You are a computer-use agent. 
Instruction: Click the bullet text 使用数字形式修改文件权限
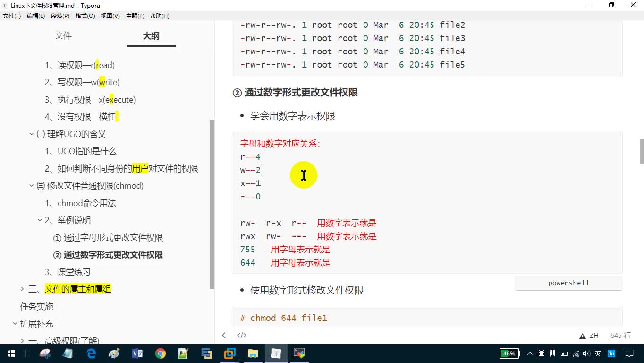coord(307,290)
